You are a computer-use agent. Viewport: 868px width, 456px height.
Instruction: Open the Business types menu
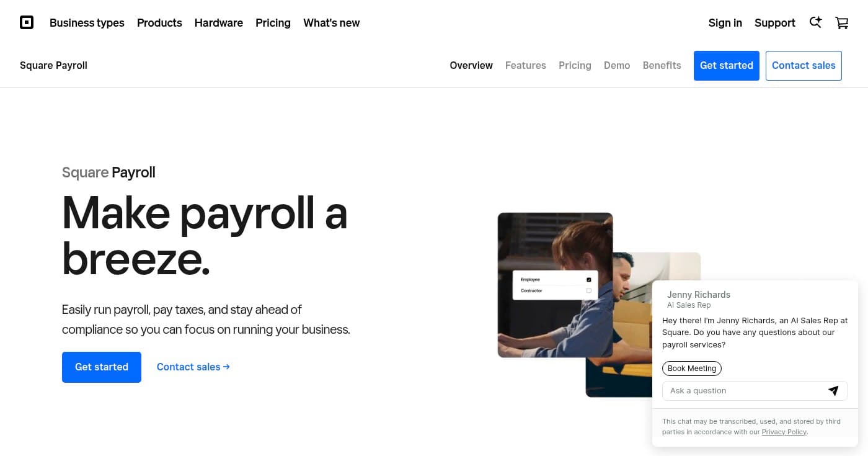click(87, 23)
